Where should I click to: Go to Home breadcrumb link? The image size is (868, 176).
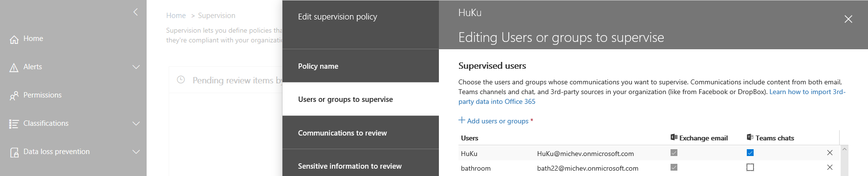pyautogui.click(x=176, y=16)
